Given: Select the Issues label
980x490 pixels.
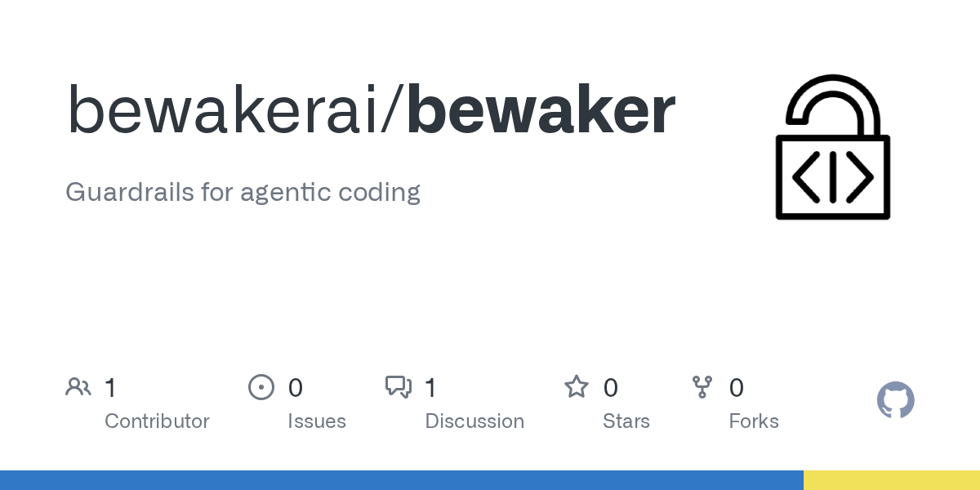Looking at the screenshot, I should tap(317, 421).
